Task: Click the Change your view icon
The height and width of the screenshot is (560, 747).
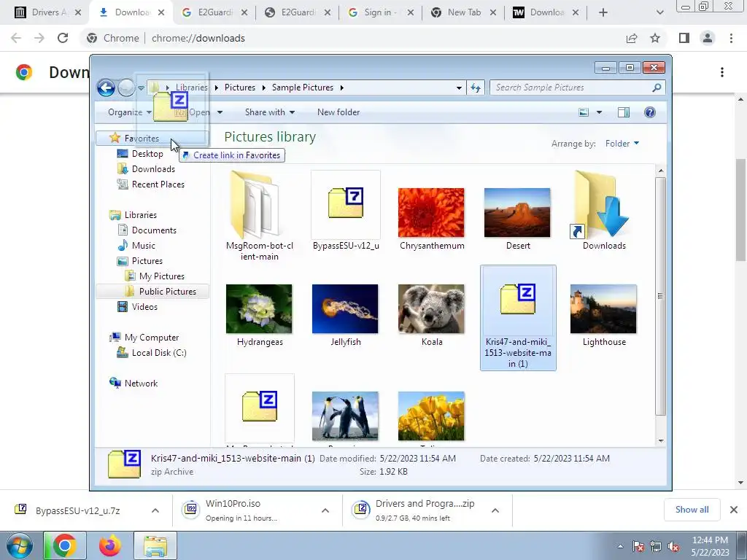Action: click(x=584, y=112)
